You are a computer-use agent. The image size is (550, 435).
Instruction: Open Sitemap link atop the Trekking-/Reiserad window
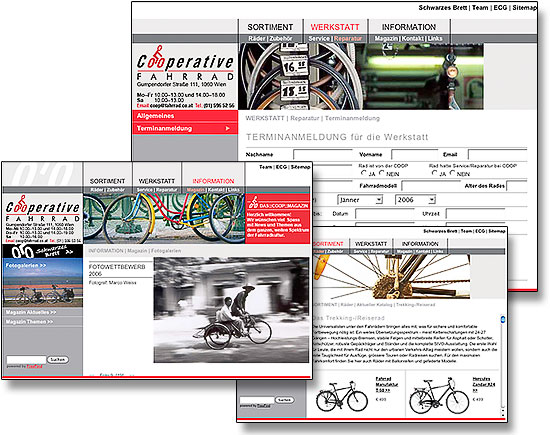click(497, 231)
